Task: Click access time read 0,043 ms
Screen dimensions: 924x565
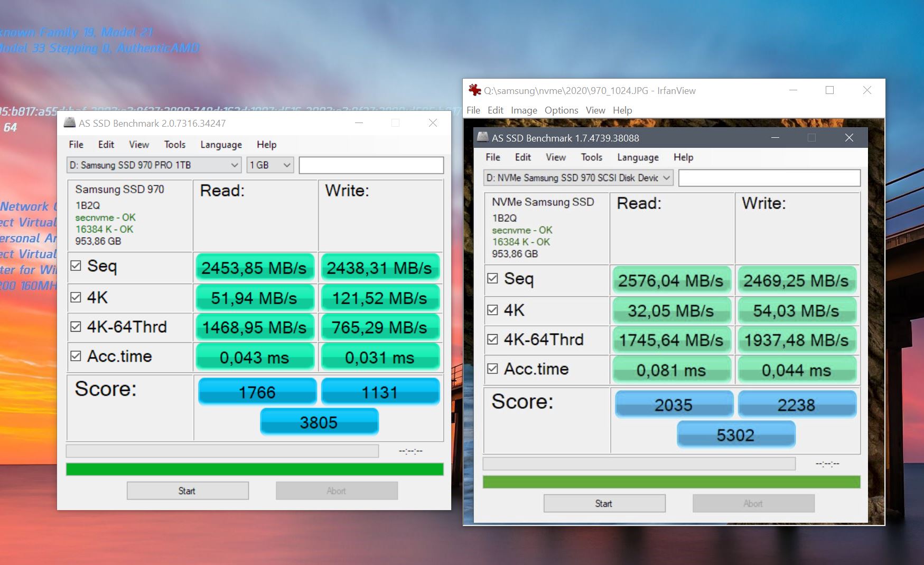Action: click(255, 357)
